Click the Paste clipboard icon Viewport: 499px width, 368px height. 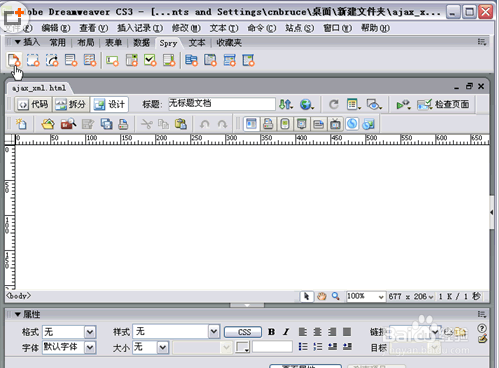[x=181, y=124]
